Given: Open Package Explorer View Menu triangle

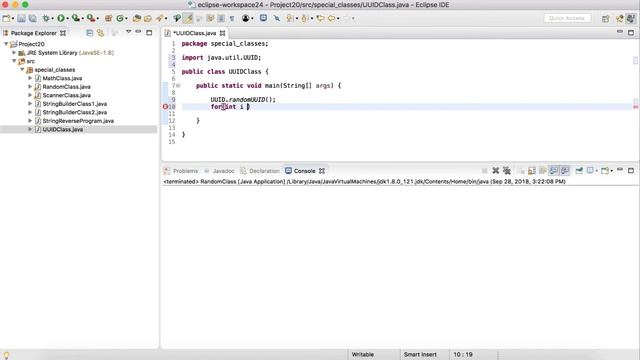Looking at the screenshot, I should pyautogui.click(x=128, y=32).
